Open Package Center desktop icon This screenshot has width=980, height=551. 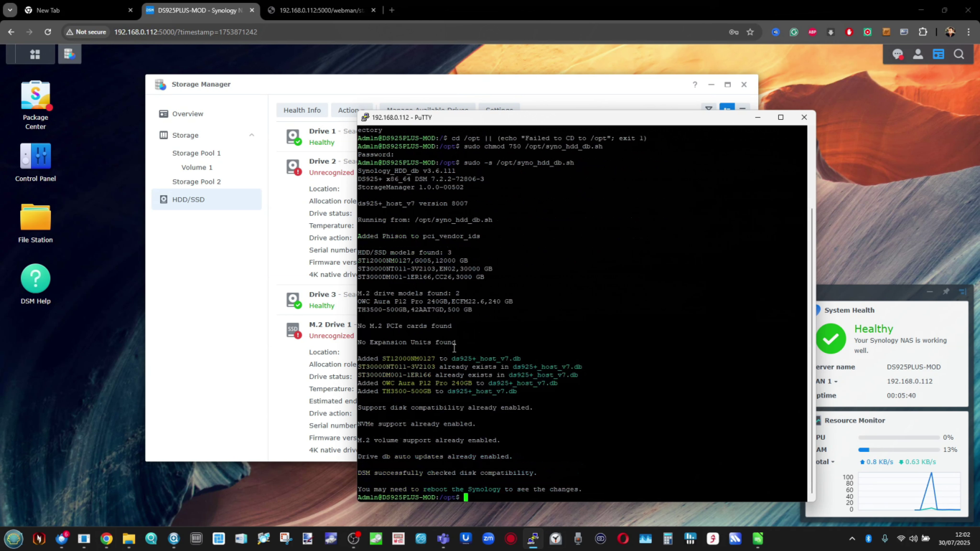point(35,105)
